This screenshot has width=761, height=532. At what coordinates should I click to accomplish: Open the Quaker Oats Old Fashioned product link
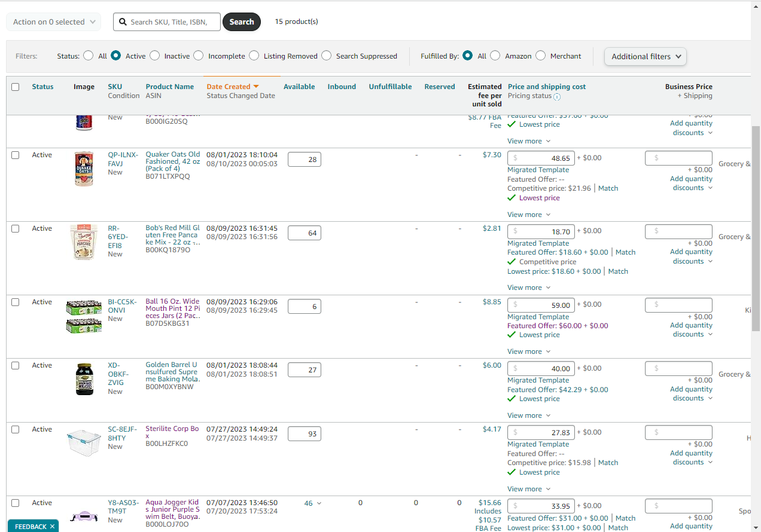click(x=173, y=162)
